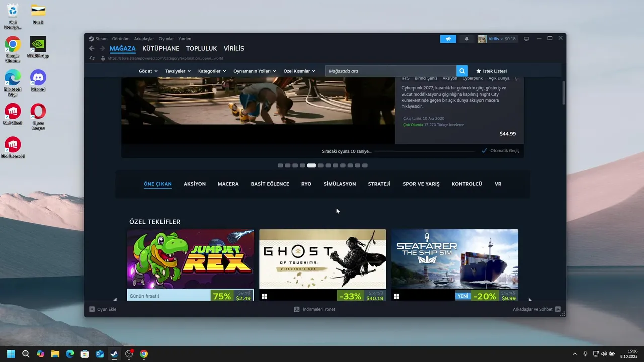This screenshot has height=362, width=644.
Task: Click the Cyberpunk tag
Action: pyautogui.click(x=472, y=79)
